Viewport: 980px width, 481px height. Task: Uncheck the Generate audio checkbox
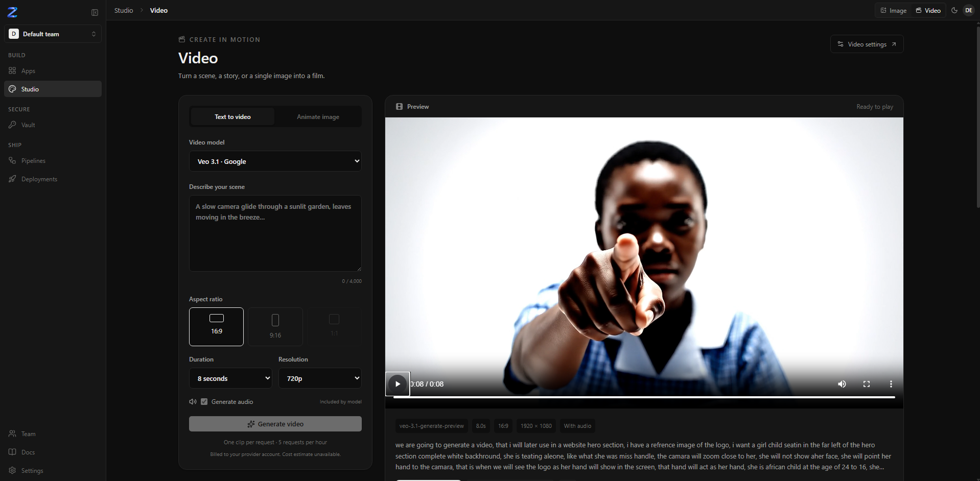coord(204,402)
